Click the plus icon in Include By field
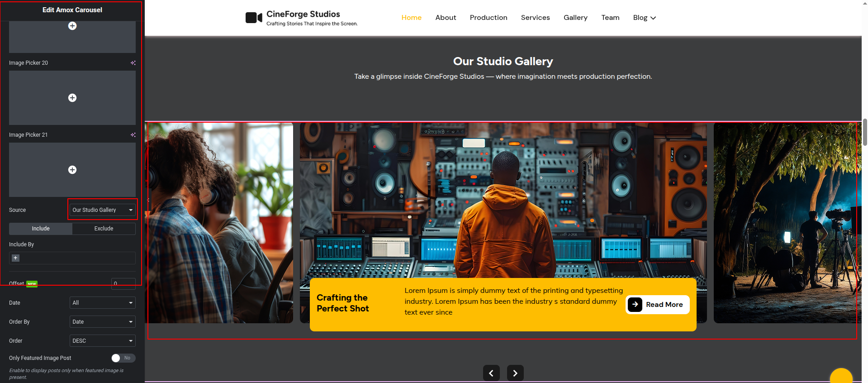The image size is (868, 383). click(x=15, y=258)
